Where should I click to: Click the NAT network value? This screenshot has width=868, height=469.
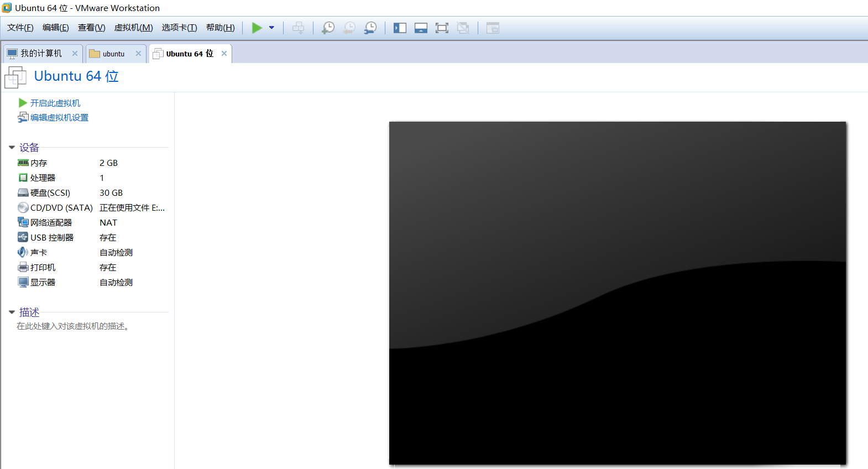pyautogui.click(x=108, y=222)
